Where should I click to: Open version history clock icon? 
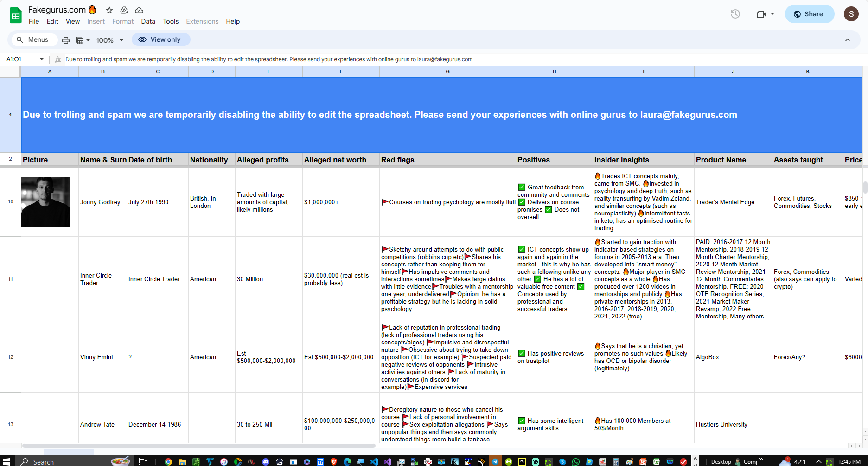tap(735, 14)
